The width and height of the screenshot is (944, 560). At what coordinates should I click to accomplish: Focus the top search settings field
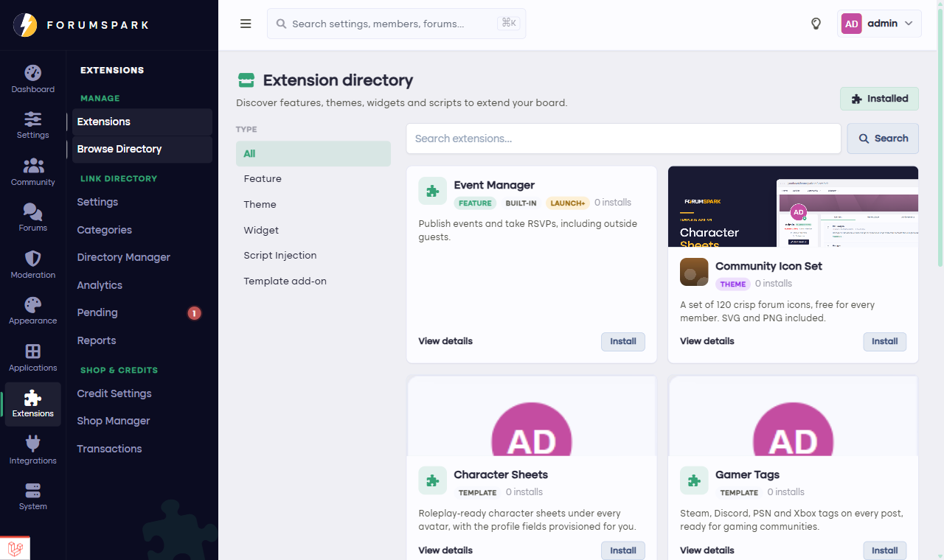397,24
